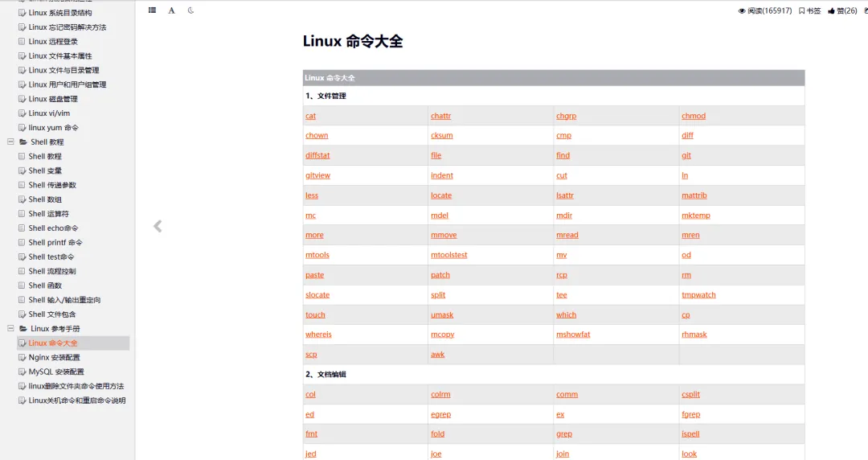Open Linux 远程登录 chapter
The image size is (868, 460).
pyautogui.click(x=53, y=42)
